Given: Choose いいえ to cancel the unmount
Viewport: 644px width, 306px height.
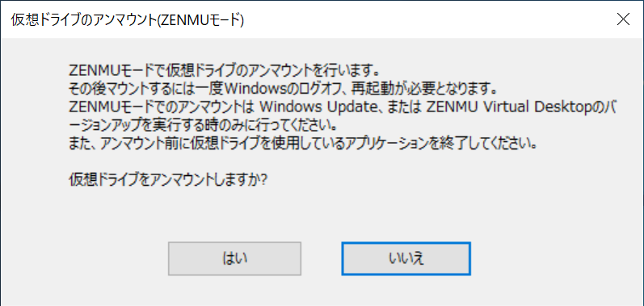Looking at the screenshot, I should 406,258.
